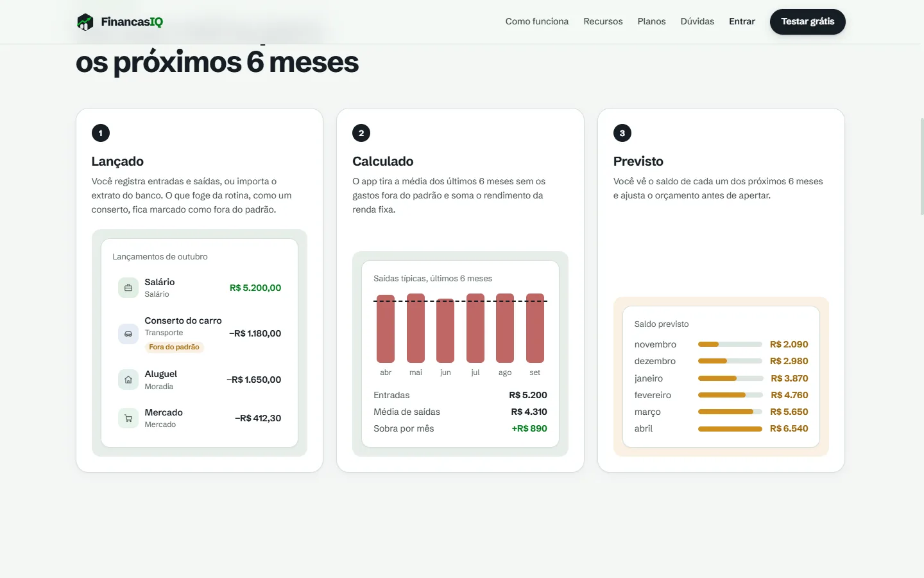Click the Moradia category label

[x=159, y=387]
